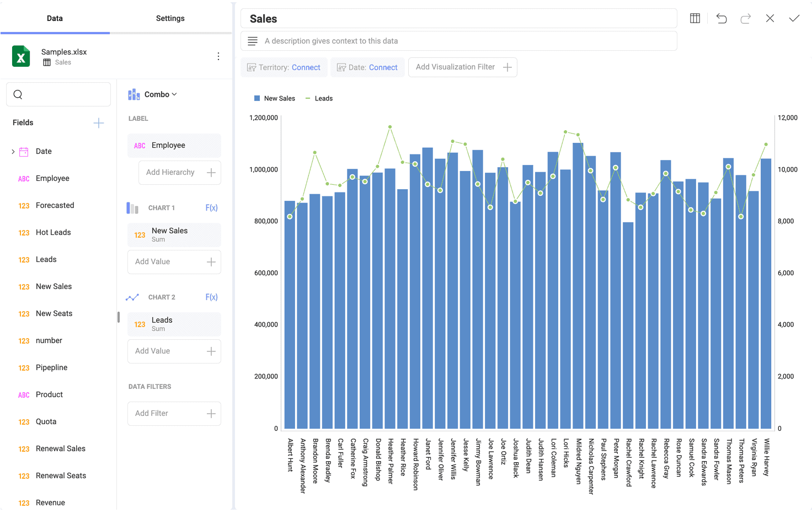The height and width of the screenshot is (524, 812).
Task: Open F(x) for Chart 2
Action: coord(212,297)
